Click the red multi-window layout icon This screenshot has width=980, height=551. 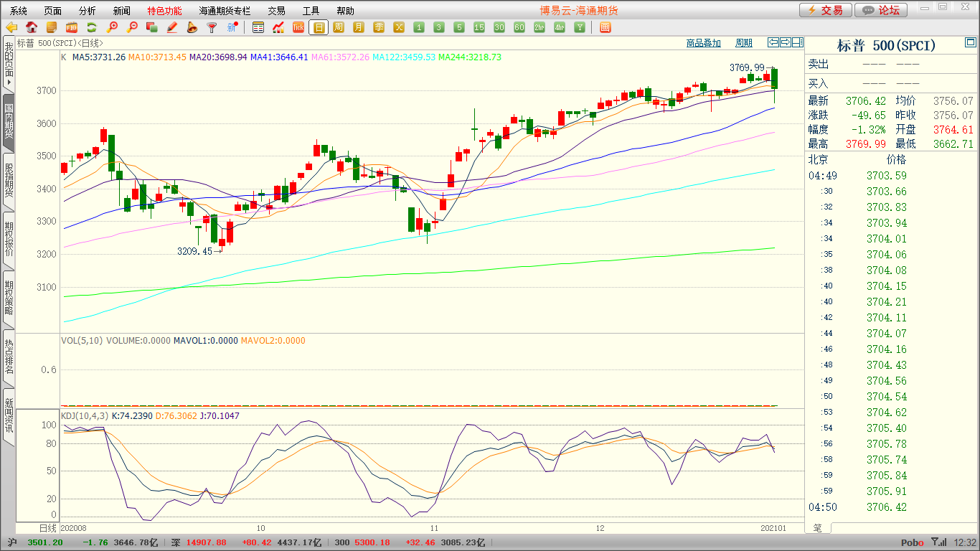(x=605, y=28)
